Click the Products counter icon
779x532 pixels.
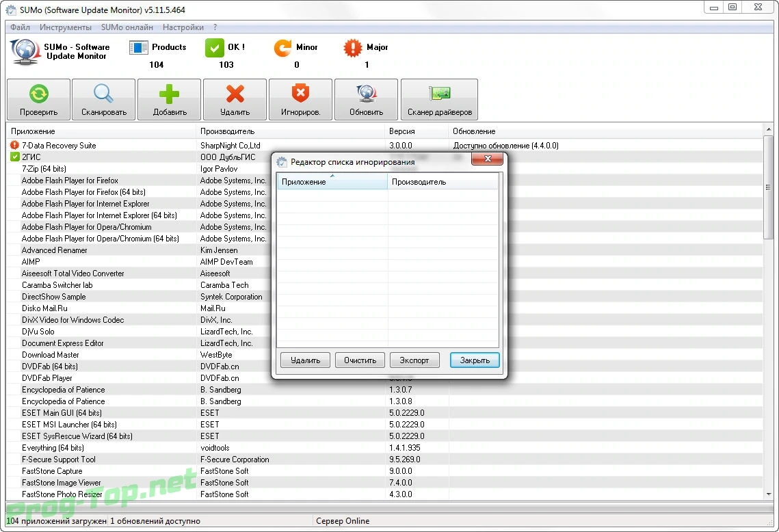click(x=139, y=48)
